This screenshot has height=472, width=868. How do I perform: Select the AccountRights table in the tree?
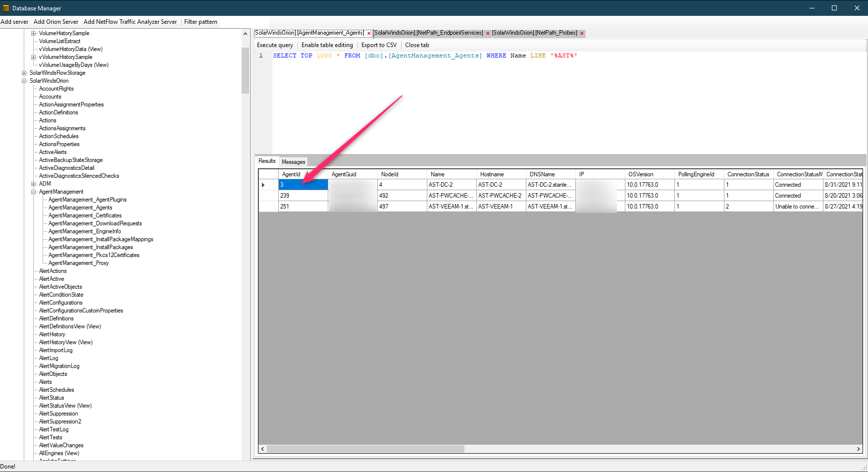pyautogui.click(x=56, y=89)
